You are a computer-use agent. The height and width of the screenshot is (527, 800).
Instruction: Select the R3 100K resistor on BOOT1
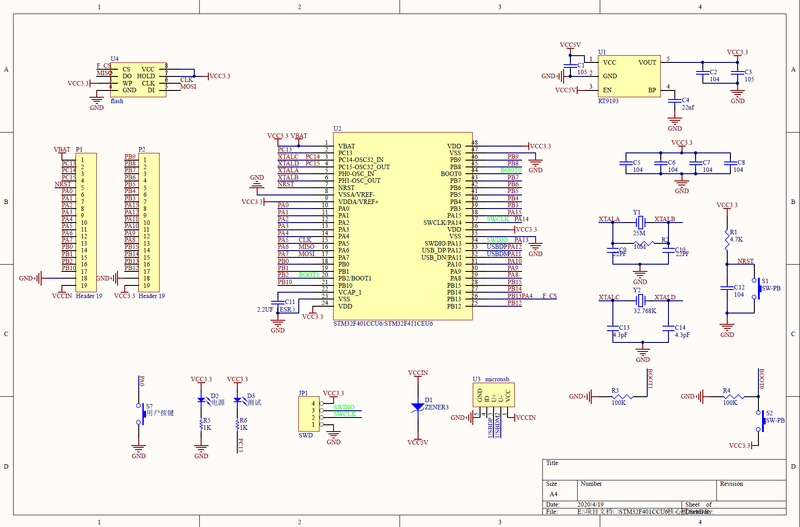click(622, 396)
